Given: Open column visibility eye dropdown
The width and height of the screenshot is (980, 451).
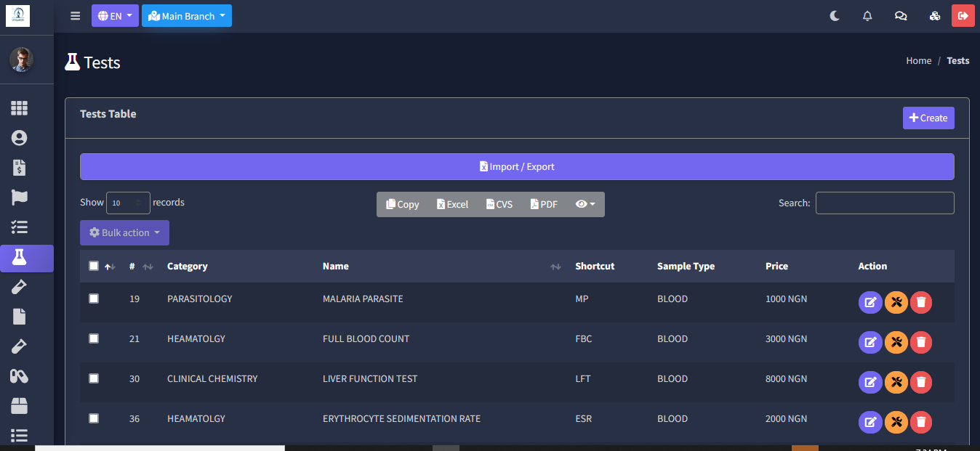Looking at the screenshot, I should click(x=585, y=205).
